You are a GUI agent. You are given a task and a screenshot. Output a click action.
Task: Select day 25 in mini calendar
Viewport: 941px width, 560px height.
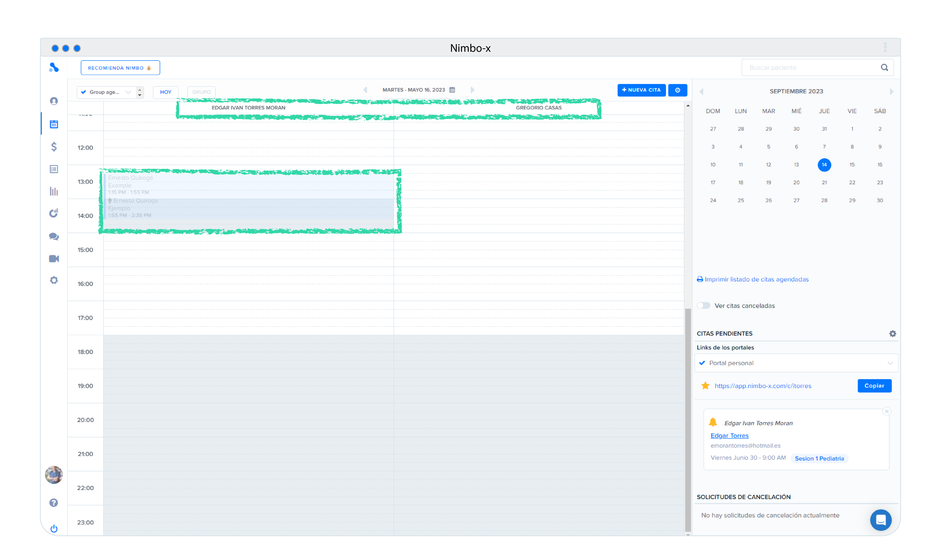tap(741, 201)
